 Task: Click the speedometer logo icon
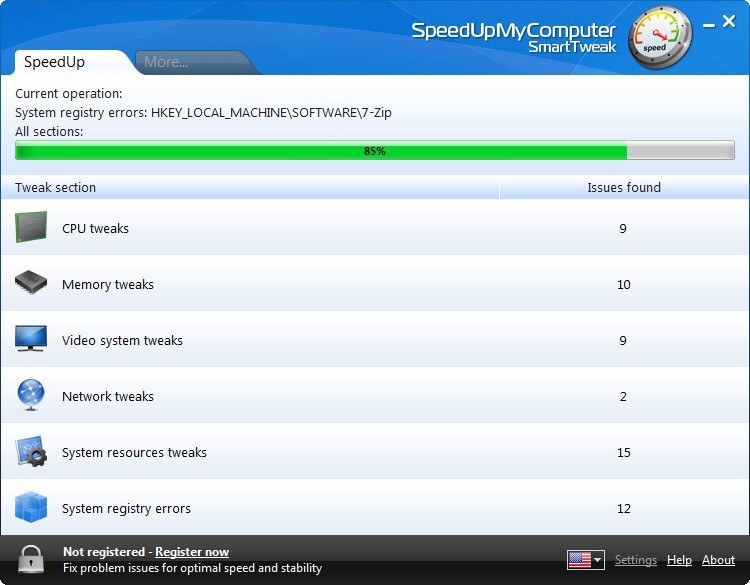point(660,37)
